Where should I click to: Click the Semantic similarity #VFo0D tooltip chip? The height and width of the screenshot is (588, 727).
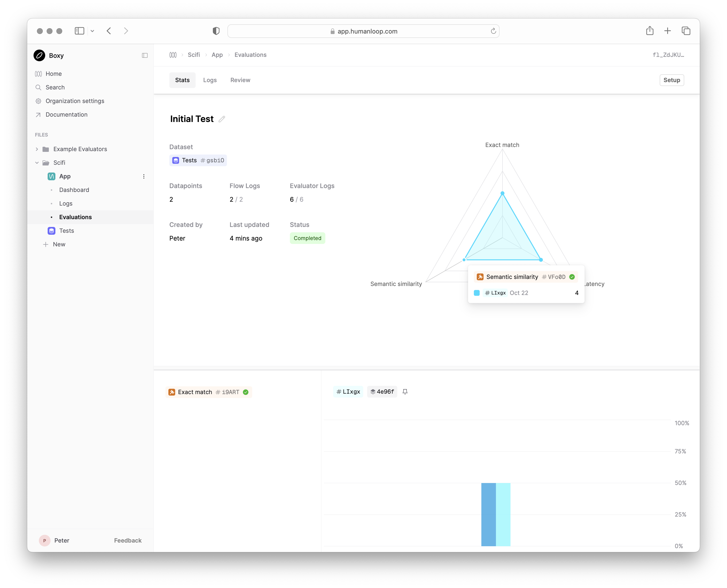click(525, 277)
